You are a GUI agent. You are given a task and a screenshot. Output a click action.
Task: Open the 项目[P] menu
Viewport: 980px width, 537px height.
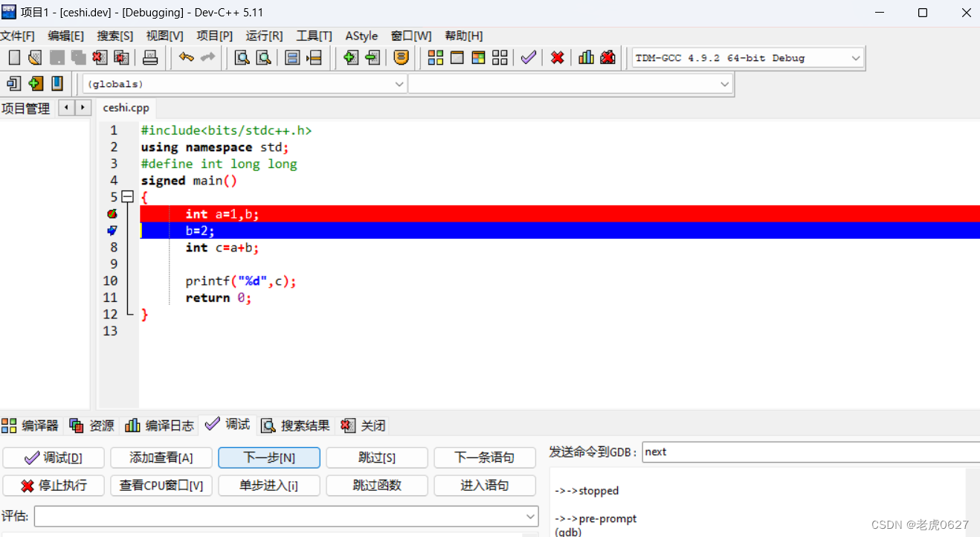click(215, 36)
